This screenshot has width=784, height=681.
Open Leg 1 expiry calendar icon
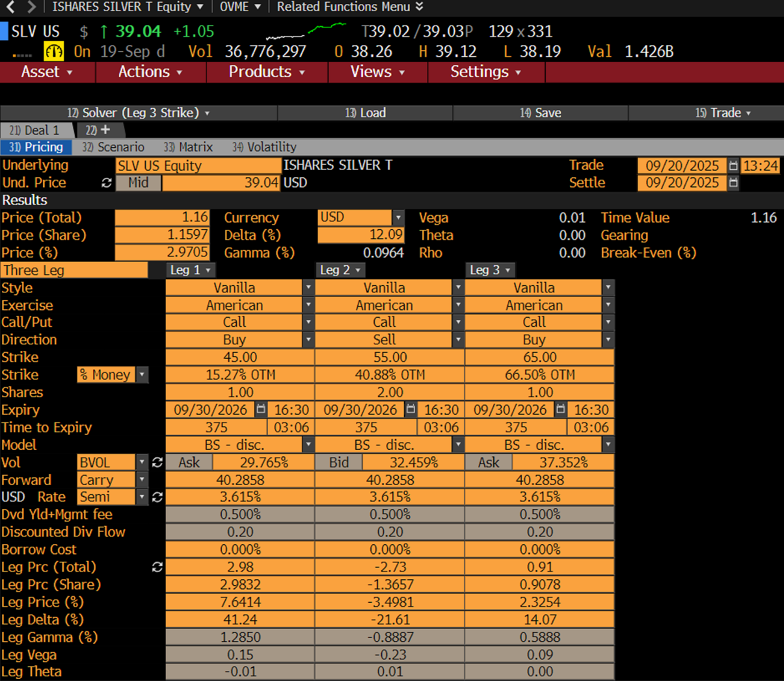point(261,409)
